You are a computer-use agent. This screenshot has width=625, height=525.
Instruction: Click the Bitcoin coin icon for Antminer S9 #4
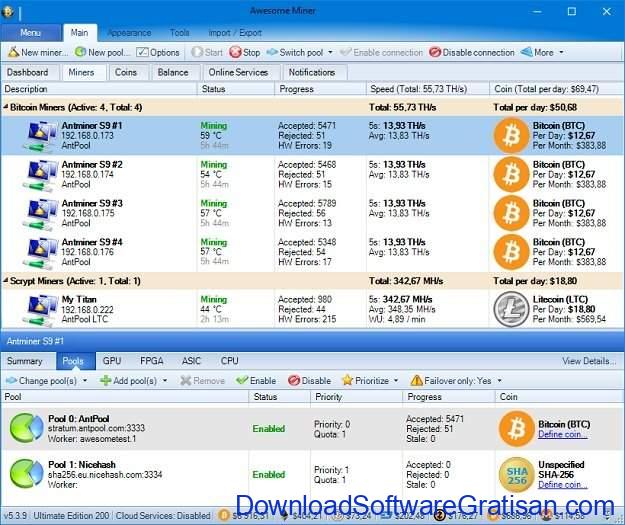[x=511, y=252]
